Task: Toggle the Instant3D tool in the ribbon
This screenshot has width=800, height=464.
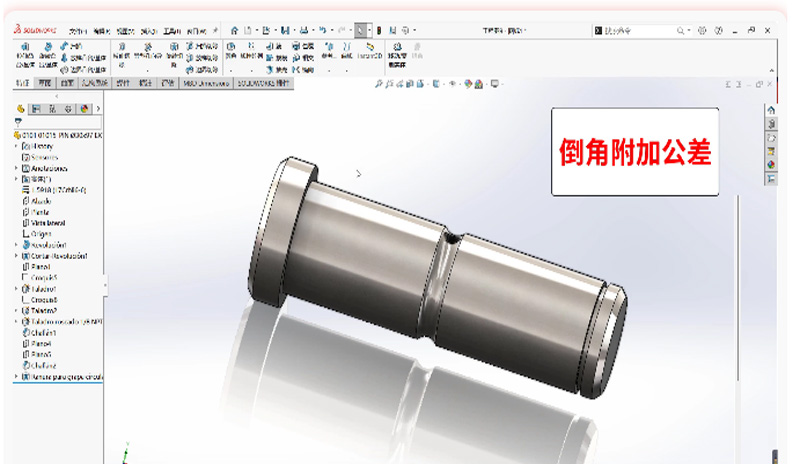Action: coord(370,51)
